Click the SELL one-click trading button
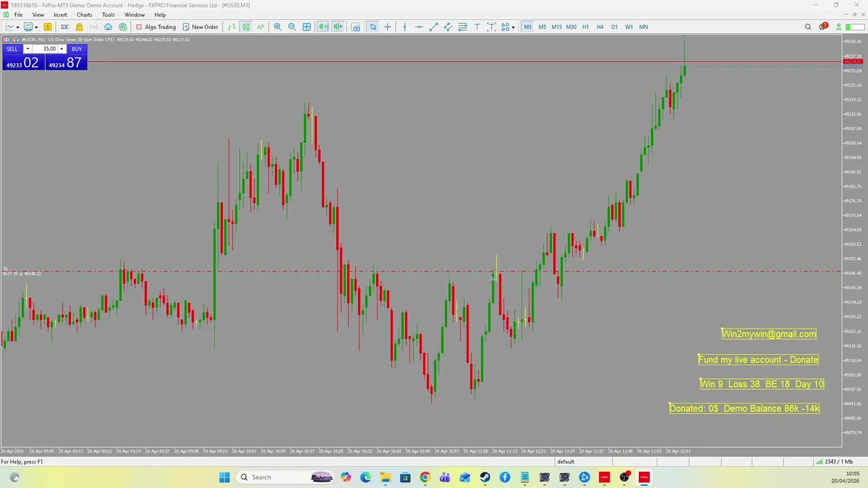 coord(12,49)
